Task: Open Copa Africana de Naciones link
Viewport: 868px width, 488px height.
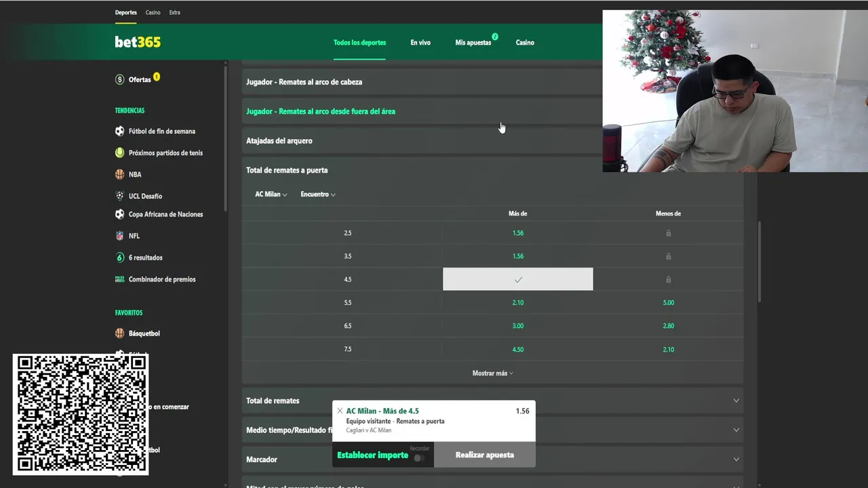Action: tap(165, 214)
